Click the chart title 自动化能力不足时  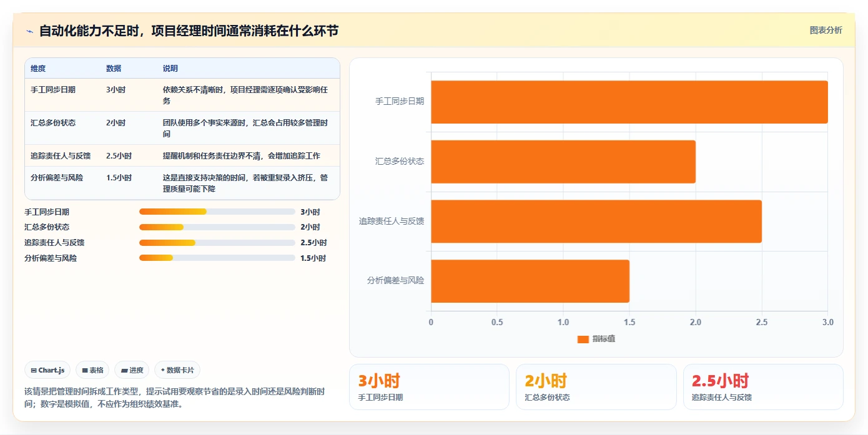[189, 31]
